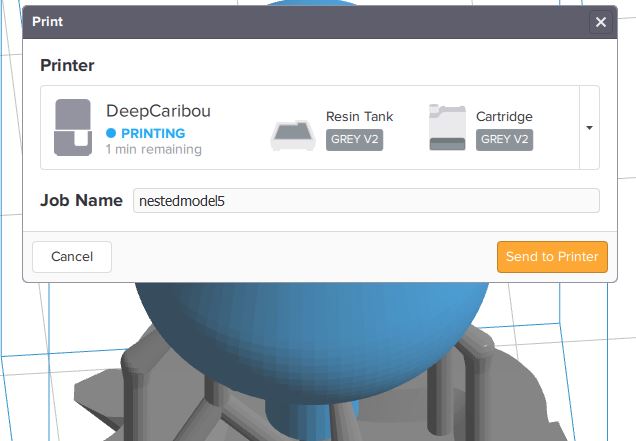Close the Print dialog
The image size is (636, 441).
point(601,22)
